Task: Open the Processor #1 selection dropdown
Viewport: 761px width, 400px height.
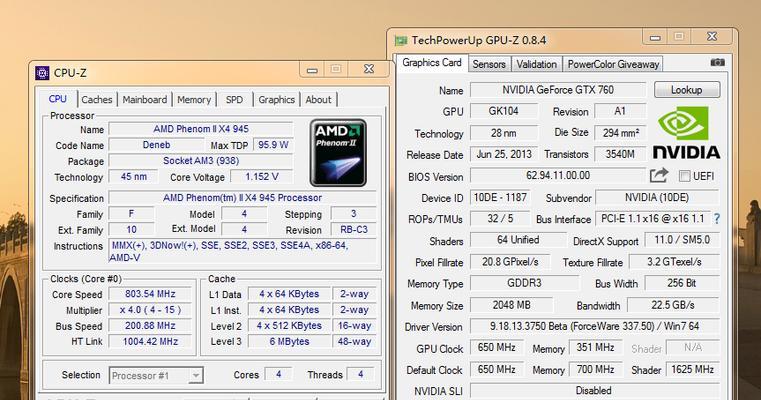Action: point(156,375)
